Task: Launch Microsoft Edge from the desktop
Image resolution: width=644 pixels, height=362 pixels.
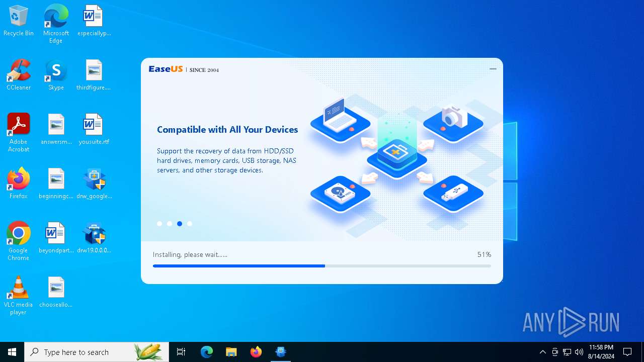Action: tap(56, 24)
